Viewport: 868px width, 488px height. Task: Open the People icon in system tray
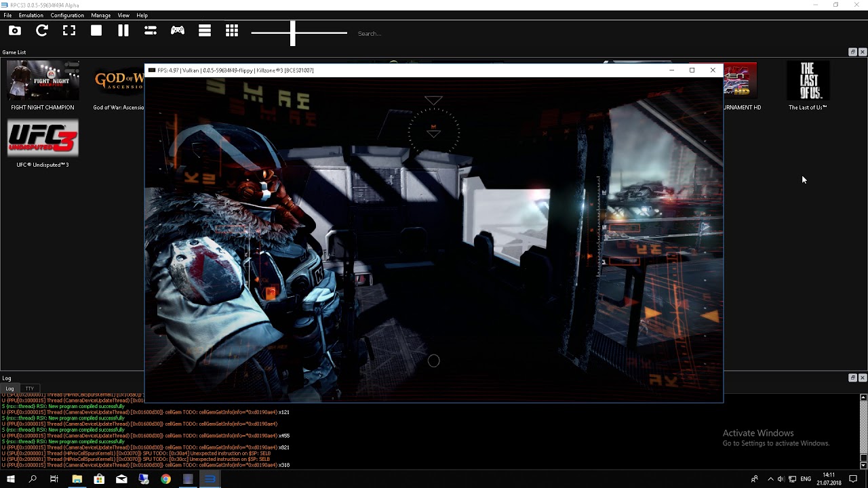[x=754, y=479]
